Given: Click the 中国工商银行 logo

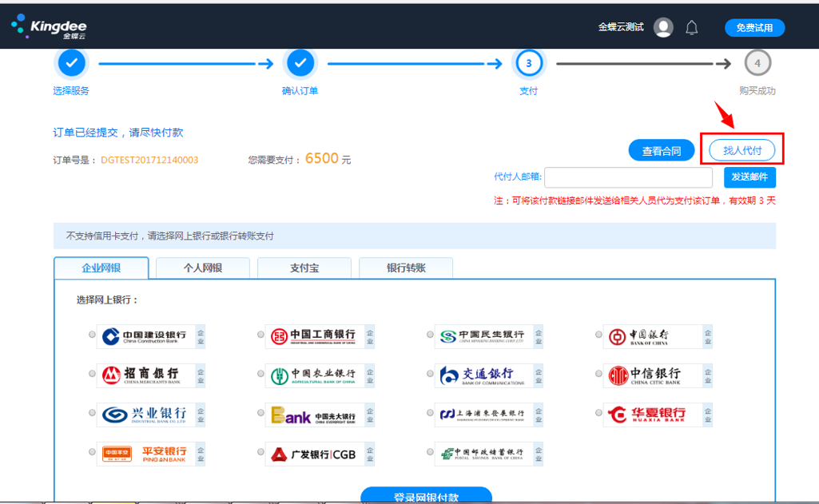Looking at the screenshot, I should click(320, 336).
